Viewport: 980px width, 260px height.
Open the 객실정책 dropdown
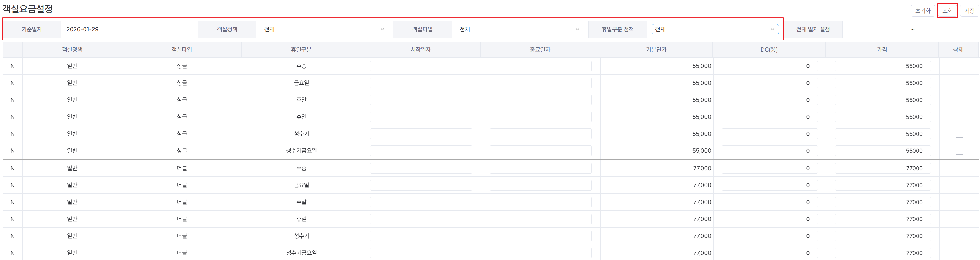point(324,29)
